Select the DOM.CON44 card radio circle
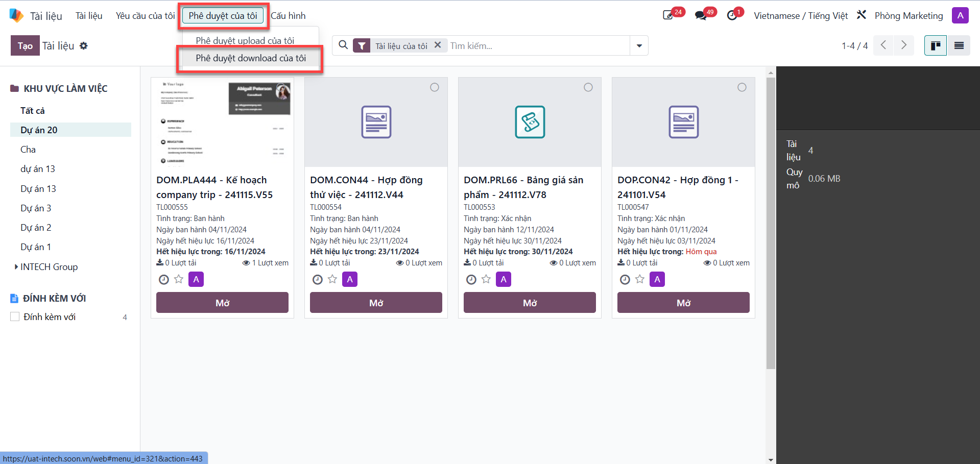Image resolution: width=980 pixels, height=464 pixels. 435,87
